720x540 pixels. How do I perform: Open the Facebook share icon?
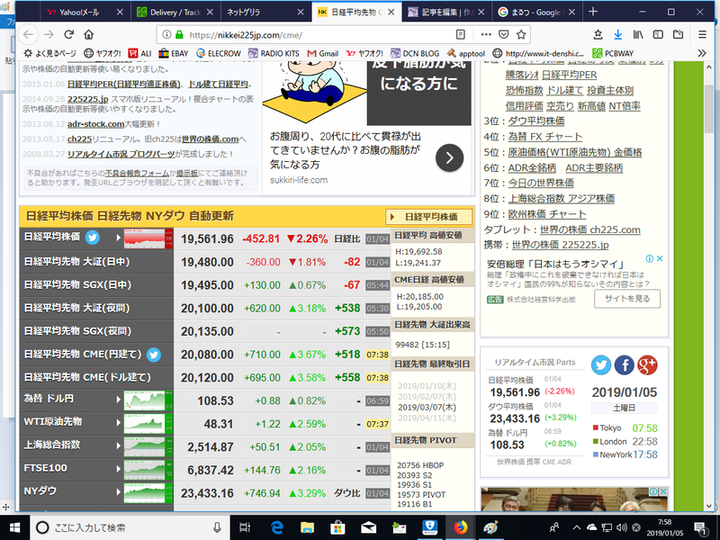point(624,365)
